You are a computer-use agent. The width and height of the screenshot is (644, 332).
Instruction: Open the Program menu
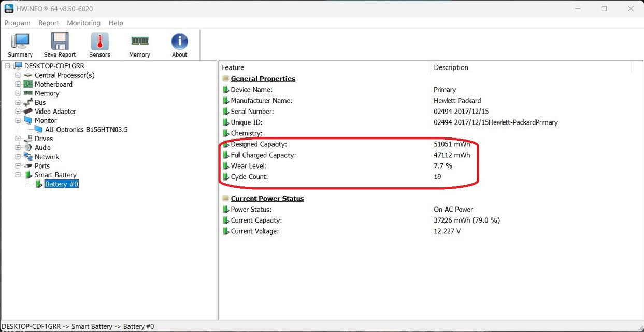point(18,23)
